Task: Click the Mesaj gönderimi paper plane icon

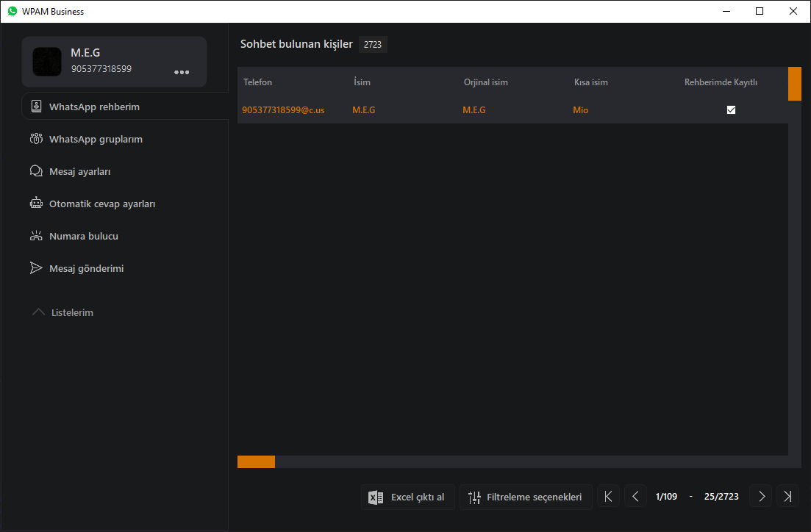Action: click(35, 268)
